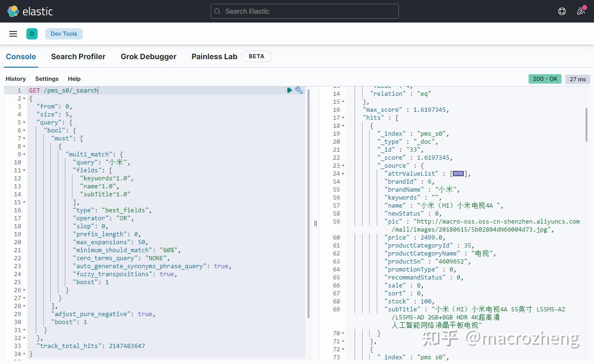Open the Settings menu
Image resolution: width=594 pixels, height=364 pixels.
pyautogui.click(x=47, y=78)
